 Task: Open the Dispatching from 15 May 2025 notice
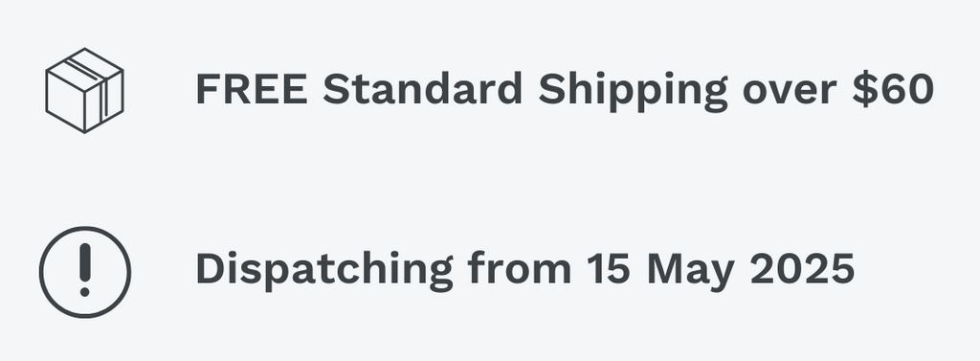coord(525,270)
